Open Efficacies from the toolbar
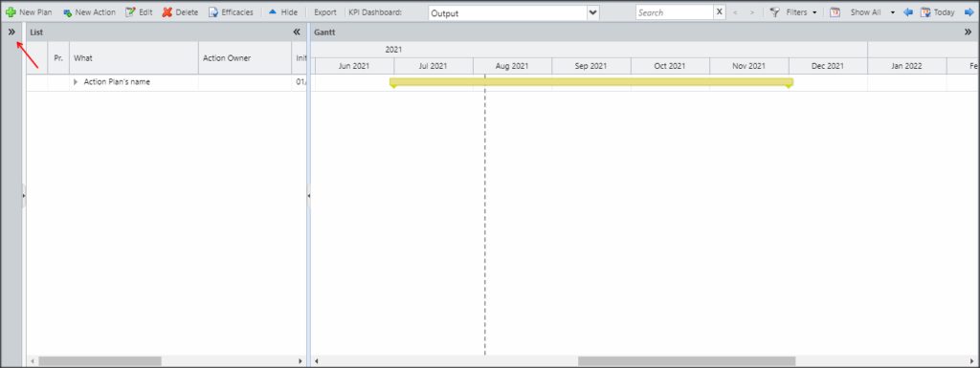This screenshot has width=980, height=368. [231, 11]
